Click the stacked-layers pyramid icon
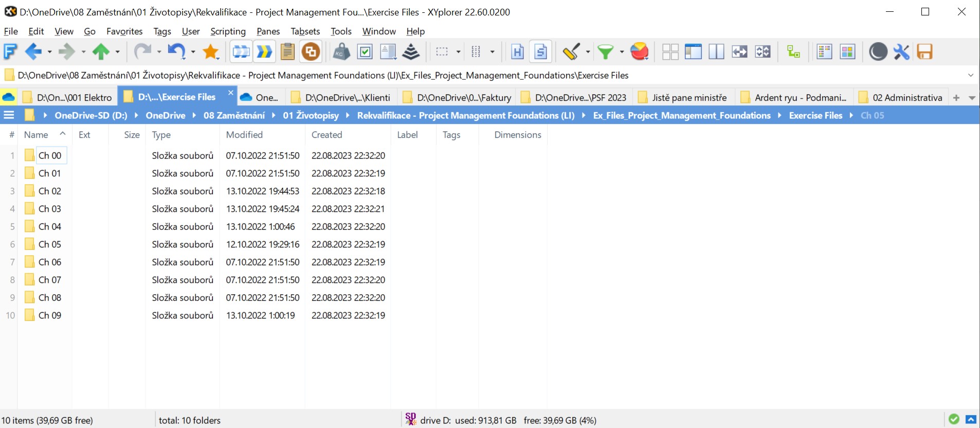 point(411,51)
